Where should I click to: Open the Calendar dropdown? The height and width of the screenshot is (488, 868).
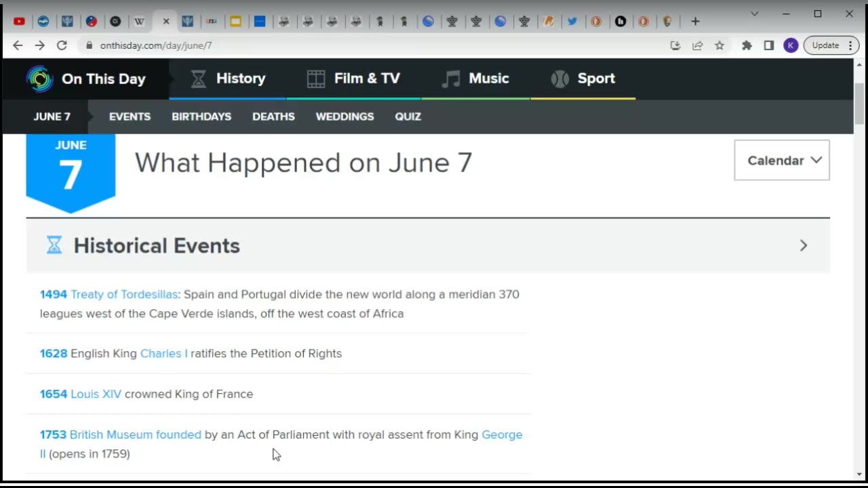click(782, 161)
